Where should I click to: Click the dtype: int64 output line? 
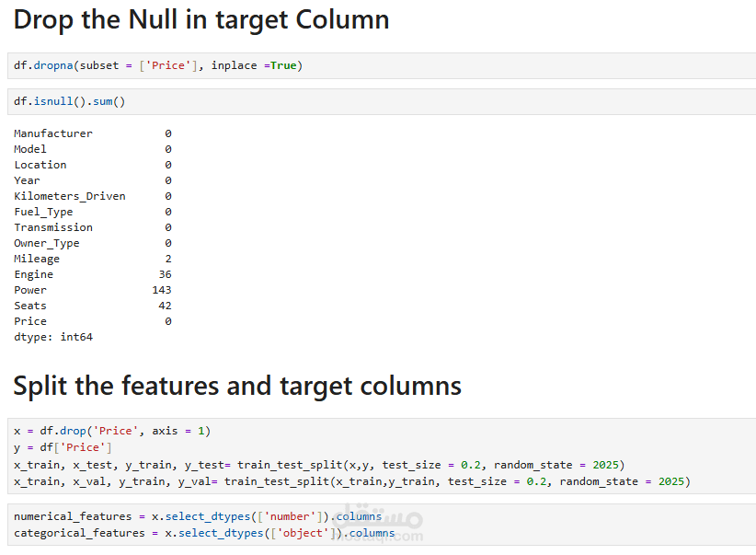click(x=53, y=337)
